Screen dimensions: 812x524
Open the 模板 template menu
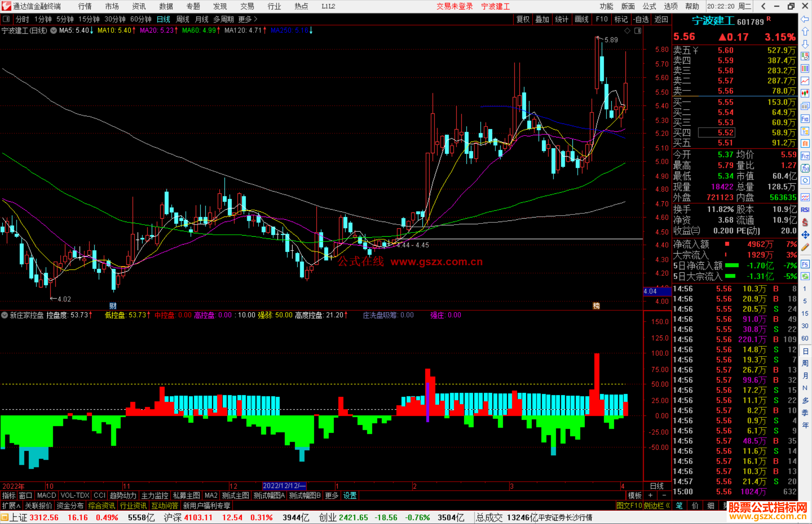[x=635, y=495]
